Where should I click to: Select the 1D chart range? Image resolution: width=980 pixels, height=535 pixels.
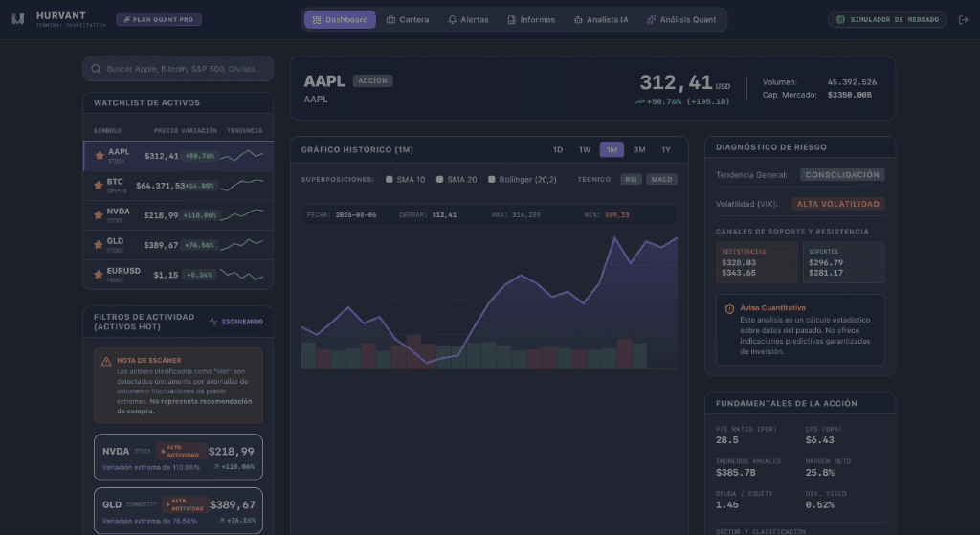pyautogui.click(x=558, y=149)
